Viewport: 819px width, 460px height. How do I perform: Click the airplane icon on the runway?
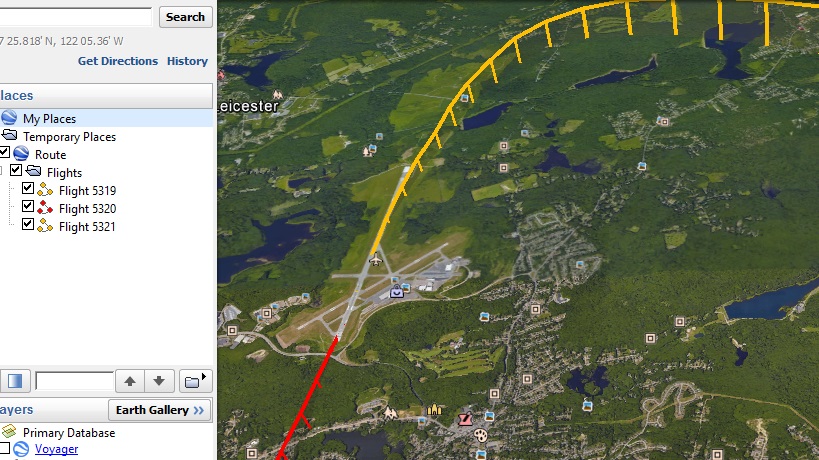tap(375, 260)
